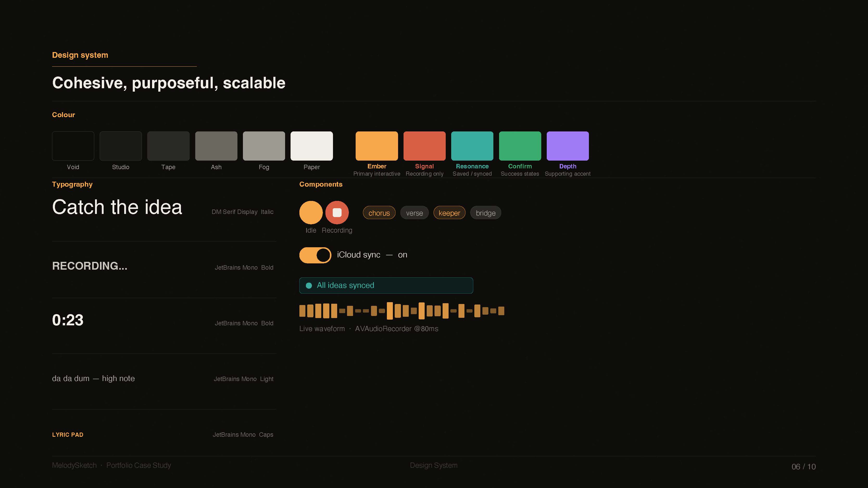Toggle the iCloud sync switch
The image size is (868, 488).
tap(315, 255)
